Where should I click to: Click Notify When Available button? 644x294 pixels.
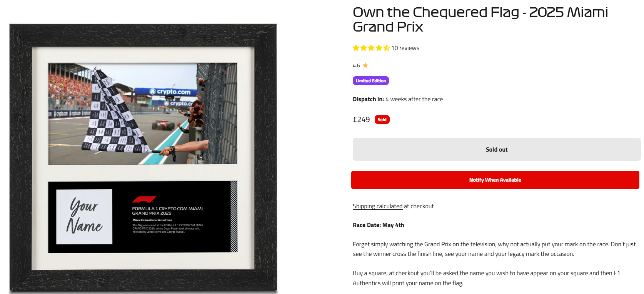[495, 180]
